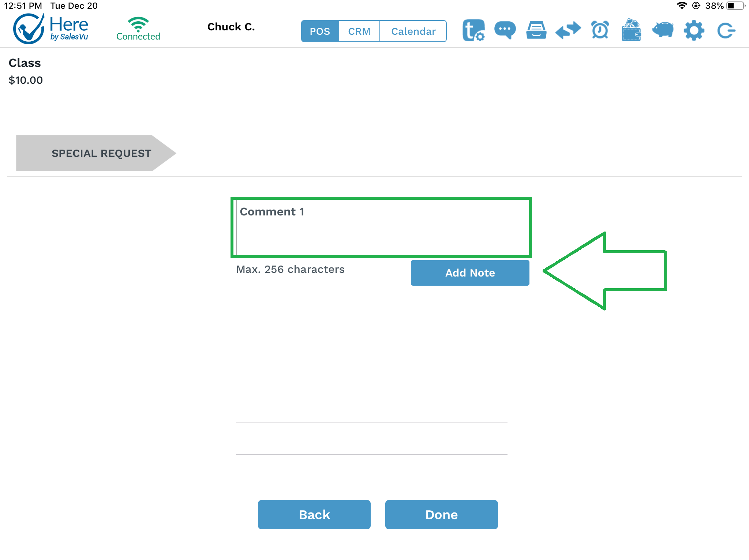Click the Done button
This screenshot has height=560, width=749.
point(442,514)
